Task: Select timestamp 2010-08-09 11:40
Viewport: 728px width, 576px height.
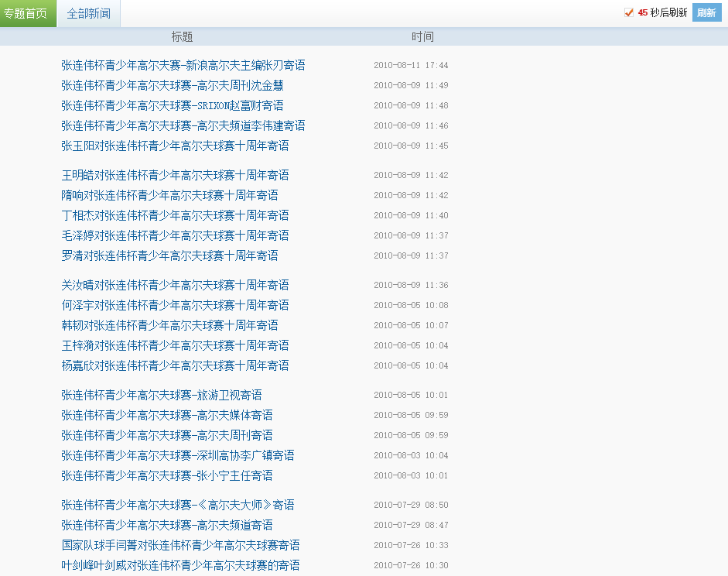Action: (x=411, y=215)
